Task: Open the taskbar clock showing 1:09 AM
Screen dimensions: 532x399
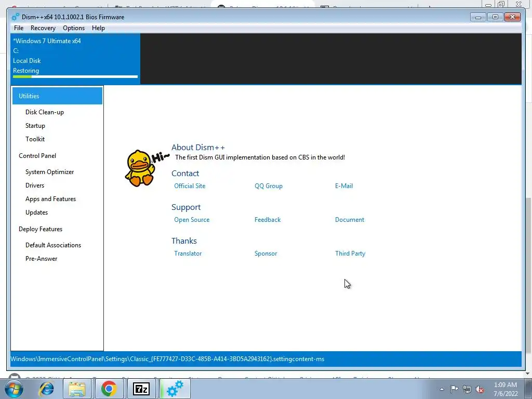Action: (x=506, y=389)
